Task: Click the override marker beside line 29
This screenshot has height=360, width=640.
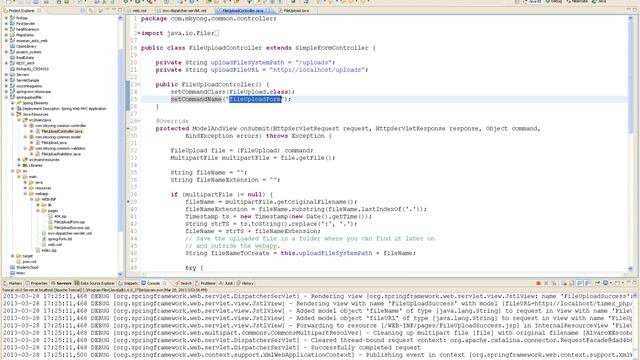Action: (128, 129)
